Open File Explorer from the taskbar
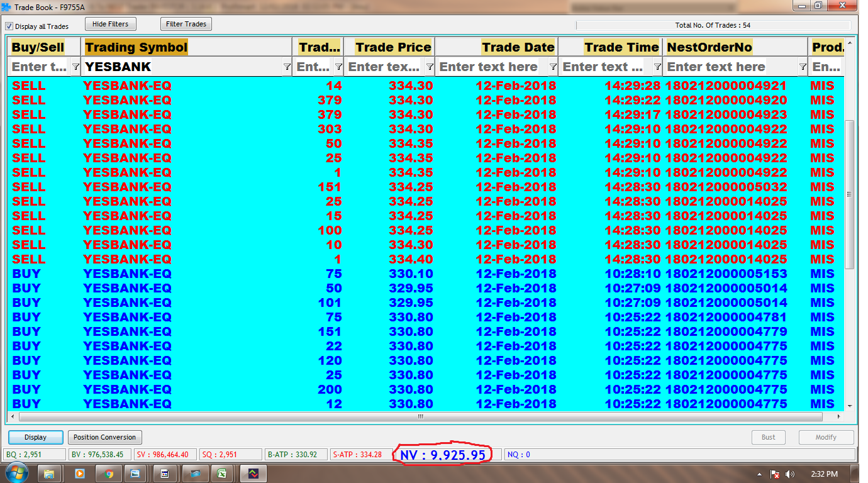The width and height of the screenshot is (868, 483). click(x=49, y=474)
